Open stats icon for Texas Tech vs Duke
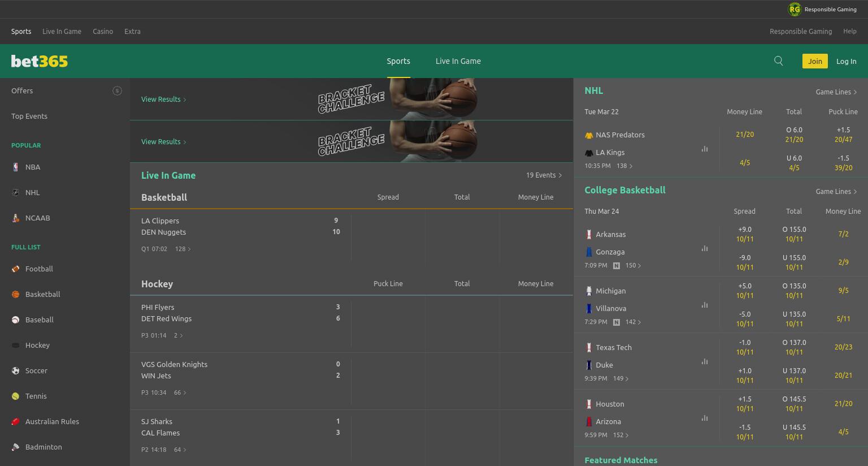 [x=705, y=361]
